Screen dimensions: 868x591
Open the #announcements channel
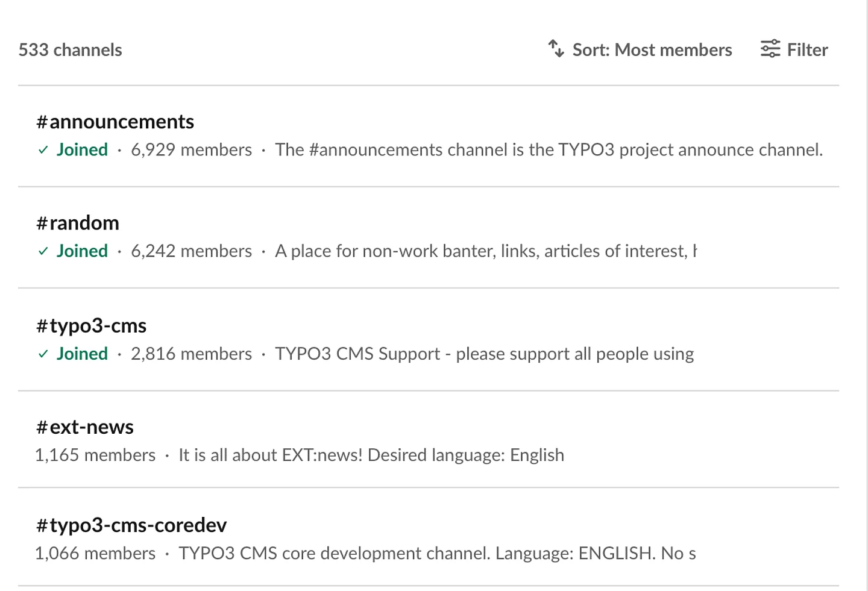pyautogui.click(x=115, y=122)
